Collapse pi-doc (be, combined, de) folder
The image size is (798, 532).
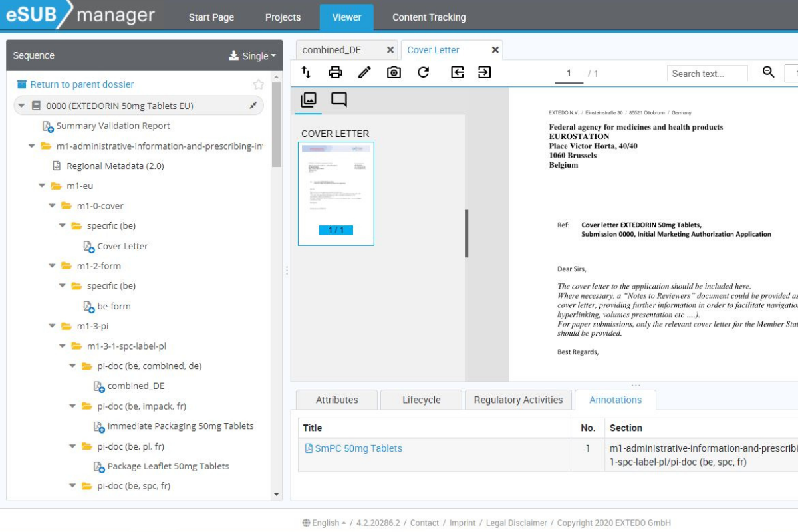(x=72, y=366)
